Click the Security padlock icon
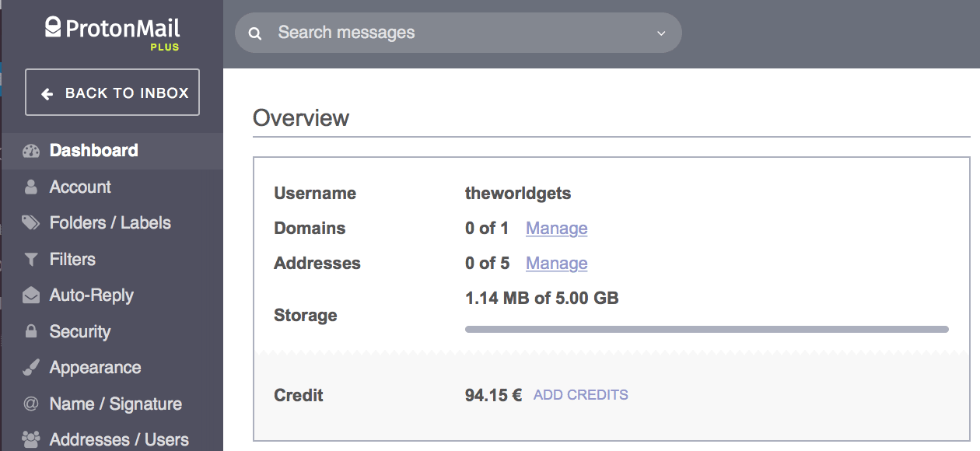This screenshot has height=451, width=980. [x=31, y=332]
